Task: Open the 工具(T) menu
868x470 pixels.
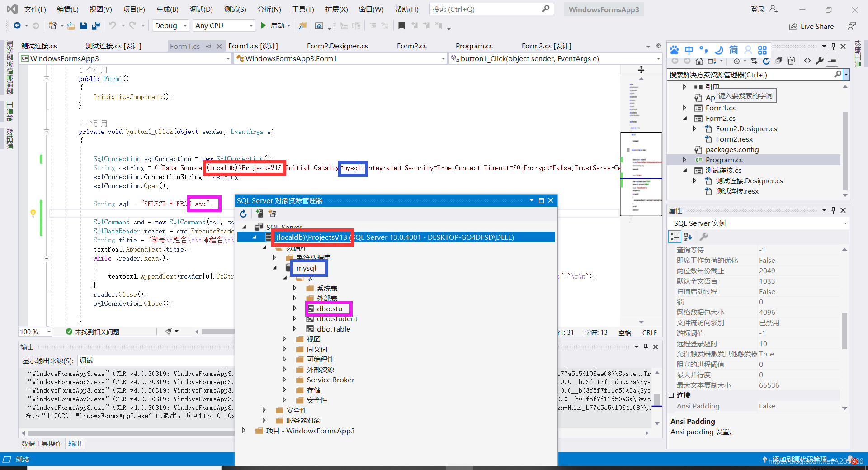Action: point(303,9)
